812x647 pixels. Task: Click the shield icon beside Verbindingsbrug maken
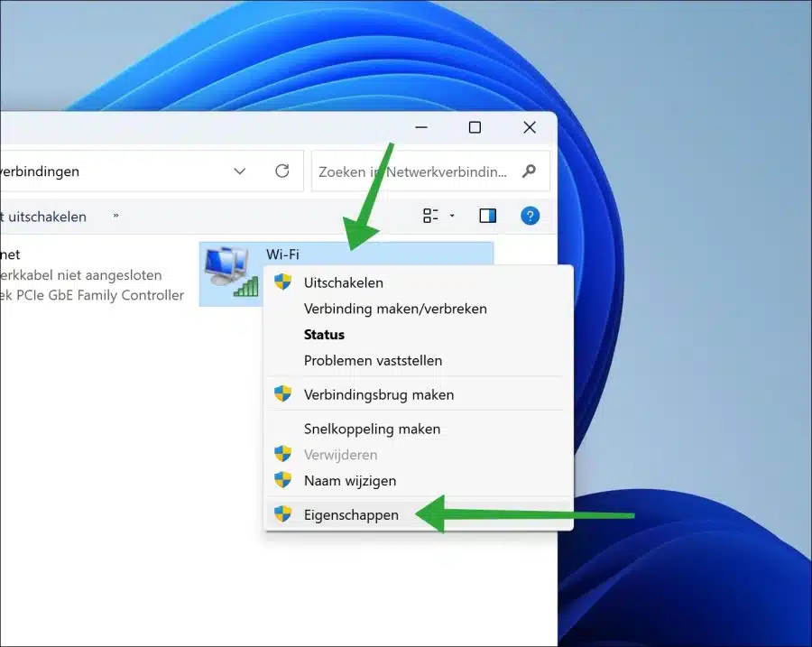click(282, 393)
